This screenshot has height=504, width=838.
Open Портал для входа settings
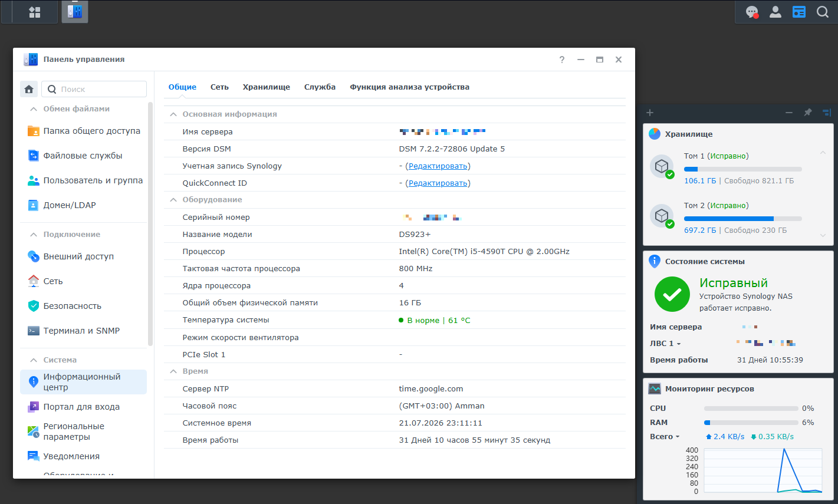[x=83, y=407]
